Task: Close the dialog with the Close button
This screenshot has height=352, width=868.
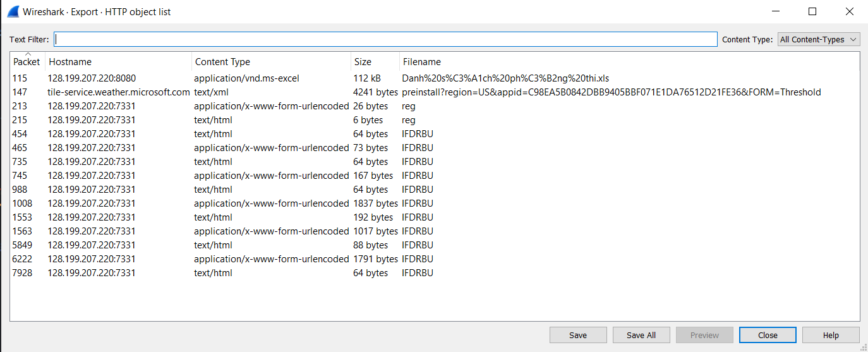Action: point(768,335)
